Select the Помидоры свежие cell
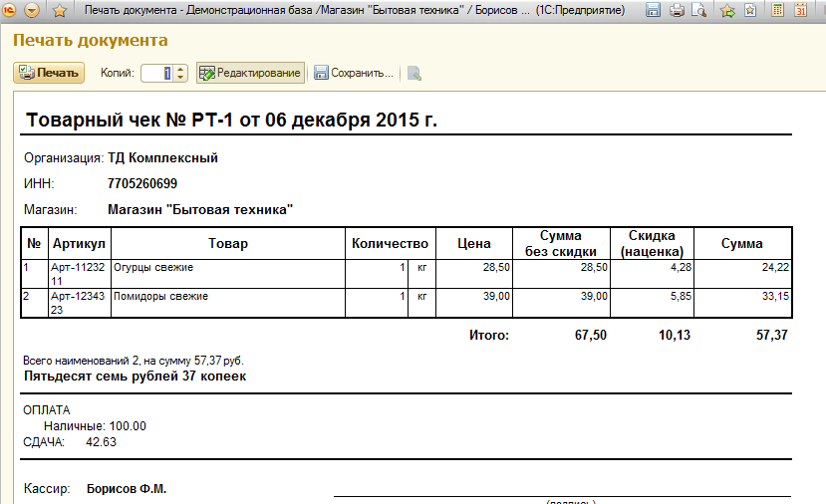This screenshot has height=504, width=826. [228, 303]
